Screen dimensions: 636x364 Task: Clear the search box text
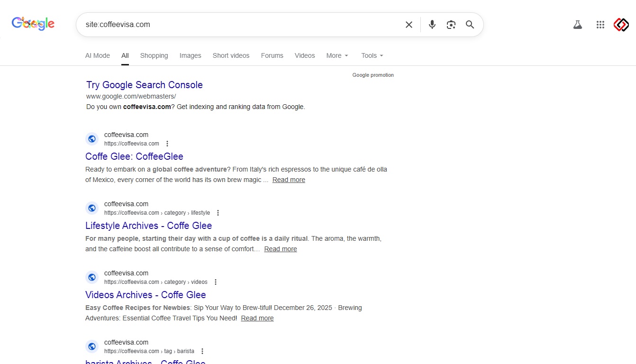[409, 25]
